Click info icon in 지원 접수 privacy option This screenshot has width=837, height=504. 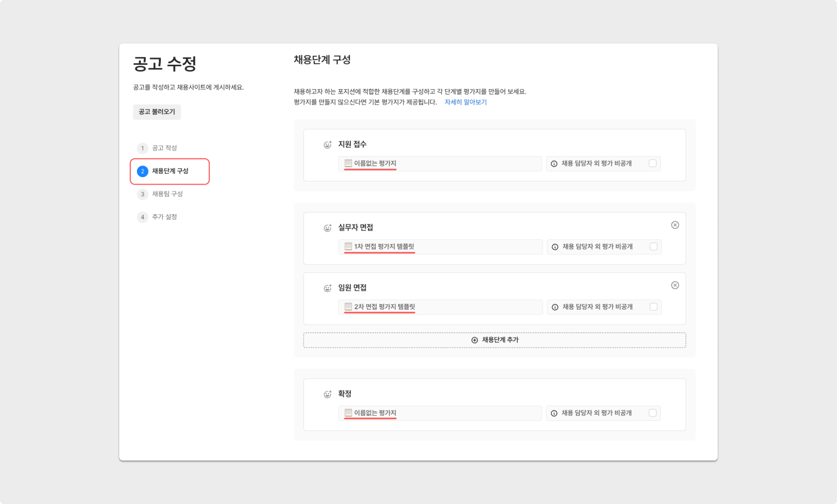click(x=554, y=164)
